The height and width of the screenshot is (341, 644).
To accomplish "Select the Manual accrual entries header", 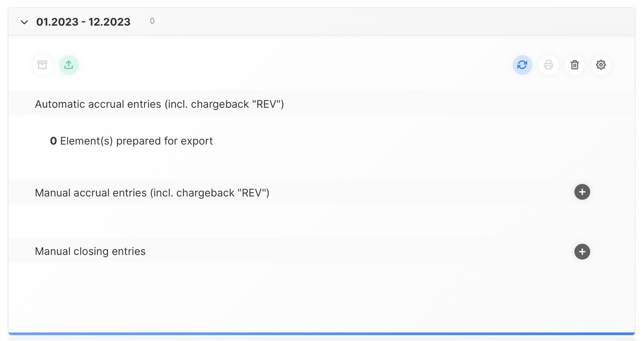I will [152, 193].
